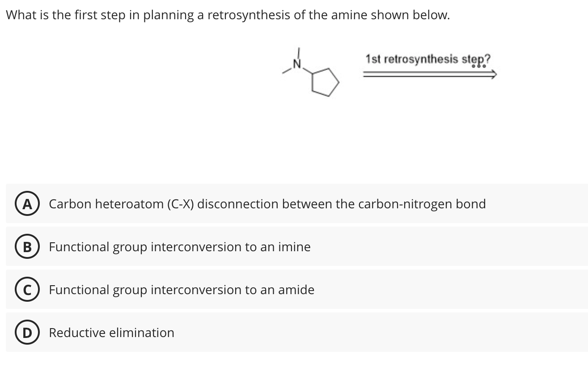Click the retrosynthesis double-line arrow
Screen dimensions: 588x367
point(429,74)
